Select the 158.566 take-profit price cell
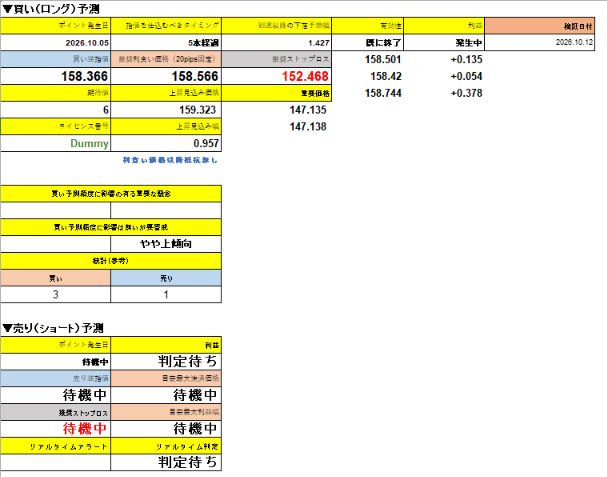The image size is (607, 477). [x=166, y=76]
